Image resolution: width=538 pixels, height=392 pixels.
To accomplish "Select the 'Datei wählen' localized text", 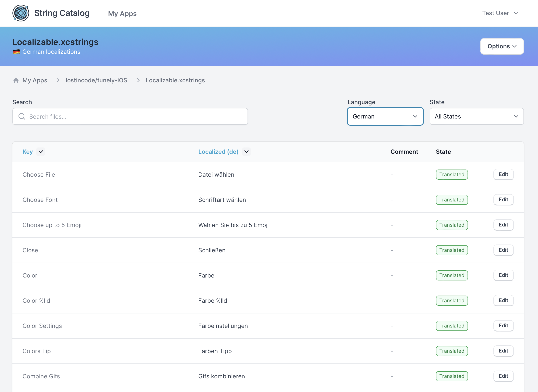I will coord(216,175).
